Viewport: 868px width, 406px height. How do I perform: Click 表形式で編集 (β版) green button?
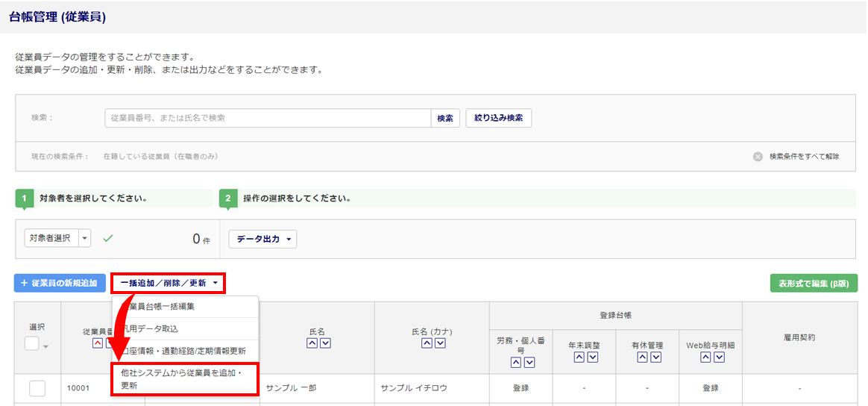(814, 284)
